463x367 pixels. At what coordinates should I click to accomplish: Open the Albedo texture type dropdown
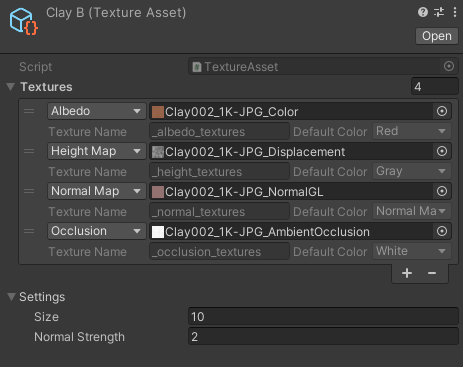tap(97, 111)
